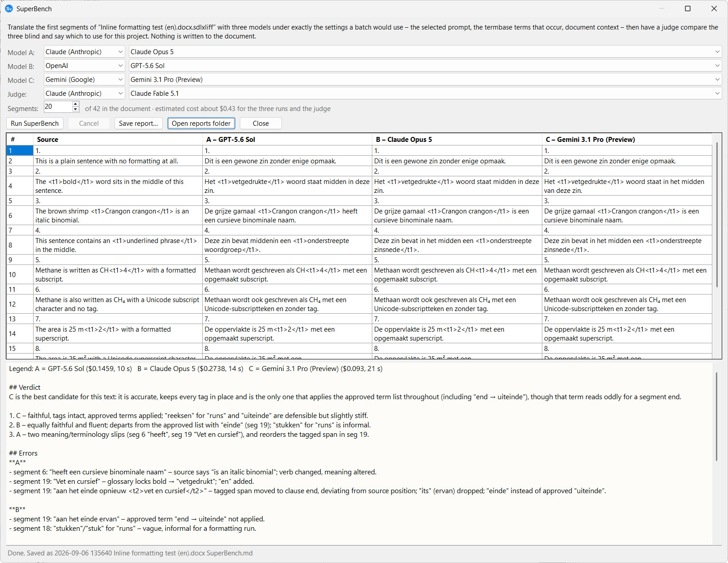
Task: Click the B – Claude Opus 5 column header
Action: click(457, 139)
